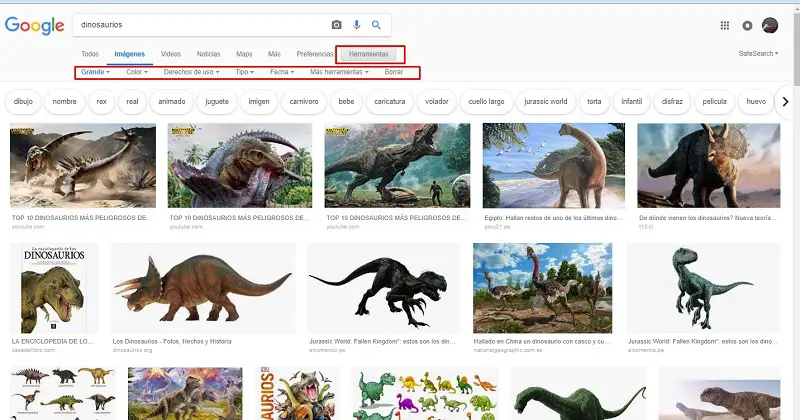This screenshot has width=800, height=420.
Task: Open the notifications bell icon
Action: 748,25
